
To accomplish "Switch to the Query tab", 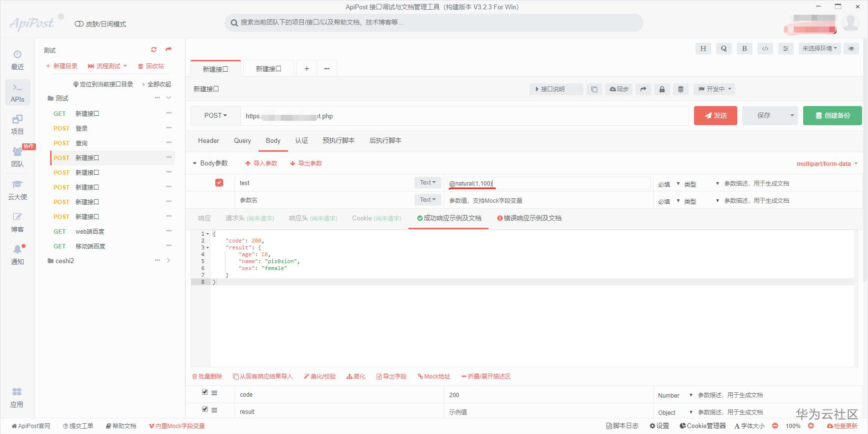I will coord(242,140).
